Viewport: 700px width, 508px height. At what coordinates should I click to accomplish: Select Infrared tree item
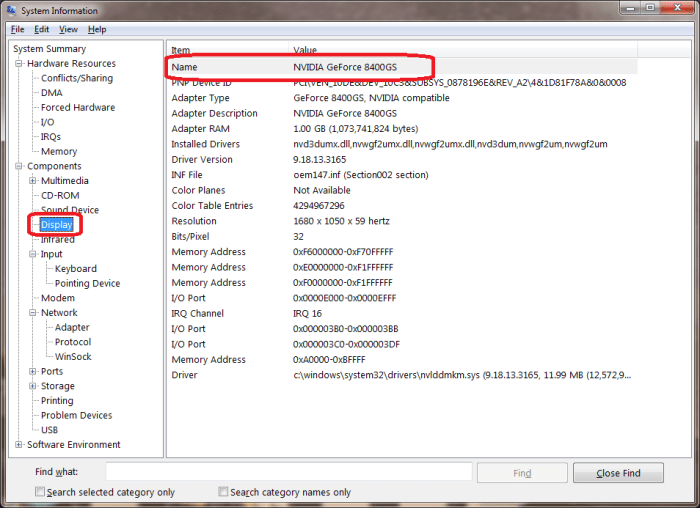pos(58,239)
